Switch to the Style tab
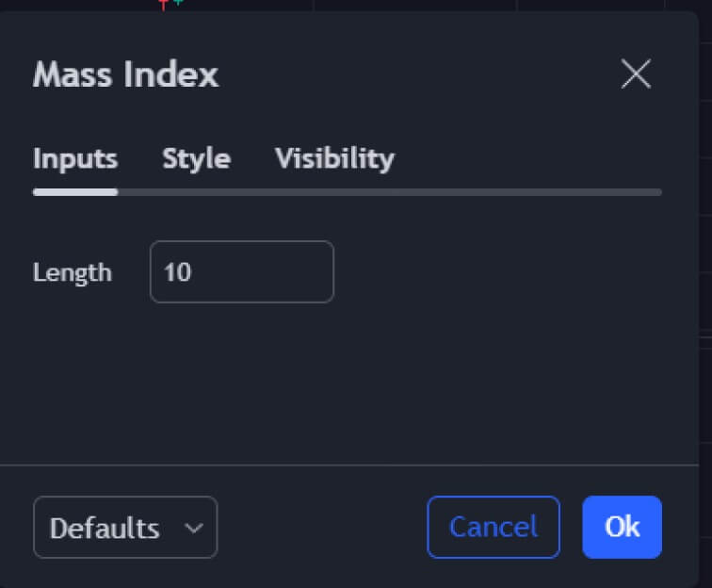 tap(196, 158)
